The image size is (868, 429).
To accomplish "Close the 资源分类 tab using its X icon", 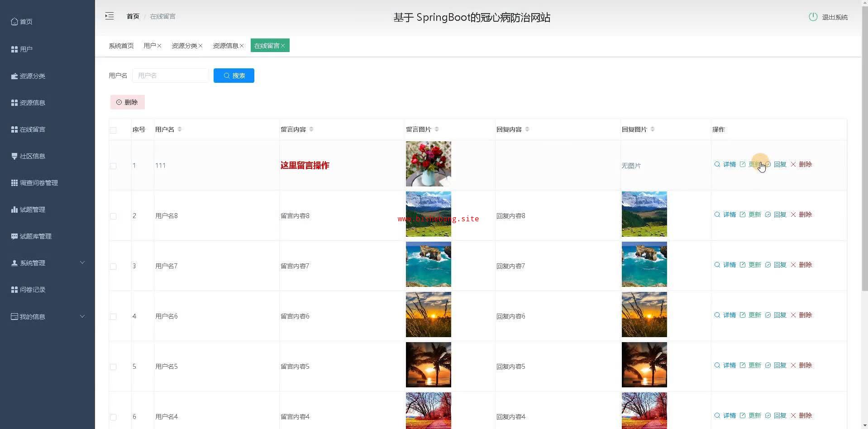I will tap(200, 46).
